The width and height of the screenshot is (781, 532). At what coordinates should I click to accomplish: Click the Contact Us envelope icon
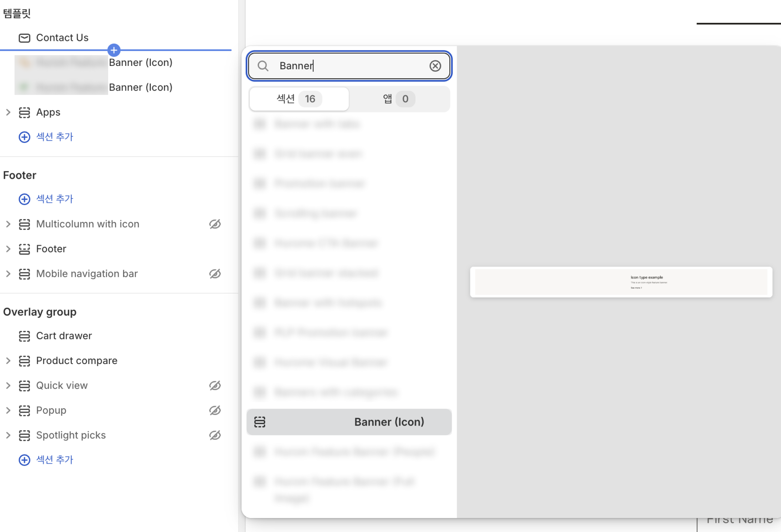(x=24, y=38)
